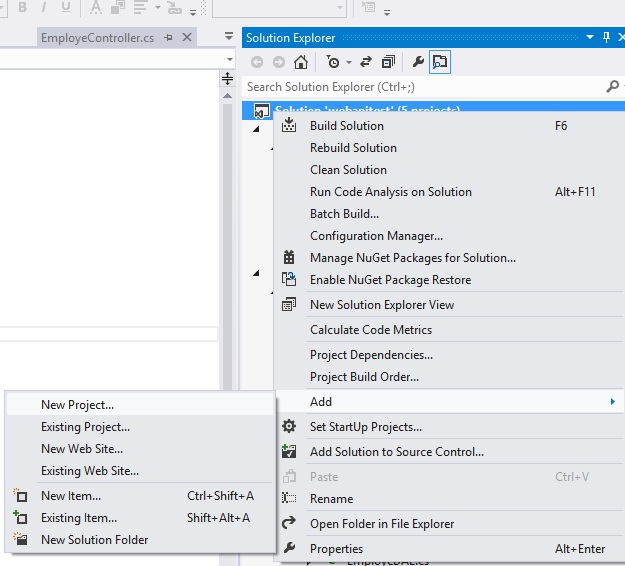Choose Add Solution to Source Control
The height and width of the screenshot is (566, 625).
coord(450,452)
